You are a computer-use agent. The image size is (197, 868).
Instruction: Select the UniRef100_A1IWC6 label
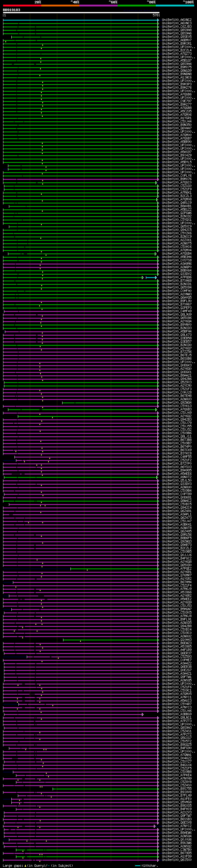pos(177,78)
